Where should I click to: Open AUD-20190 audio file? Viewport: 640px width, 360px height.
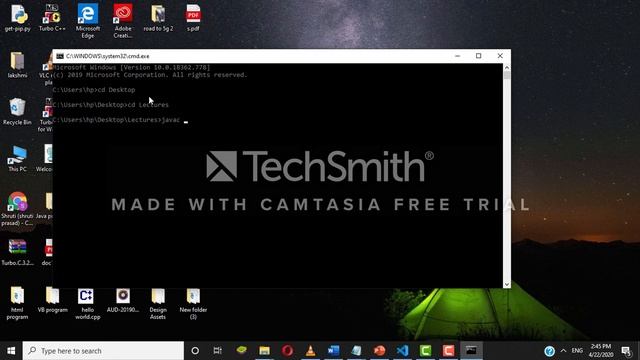point(123,300)
